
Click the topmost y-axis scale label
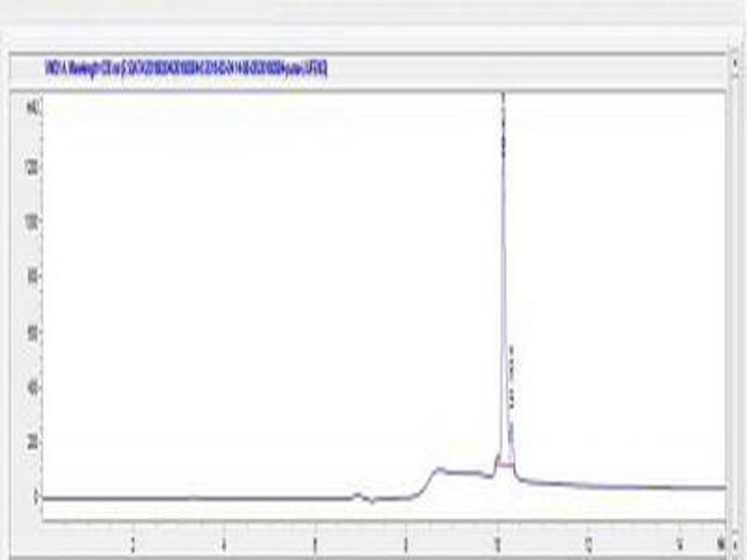pos(33,106)
